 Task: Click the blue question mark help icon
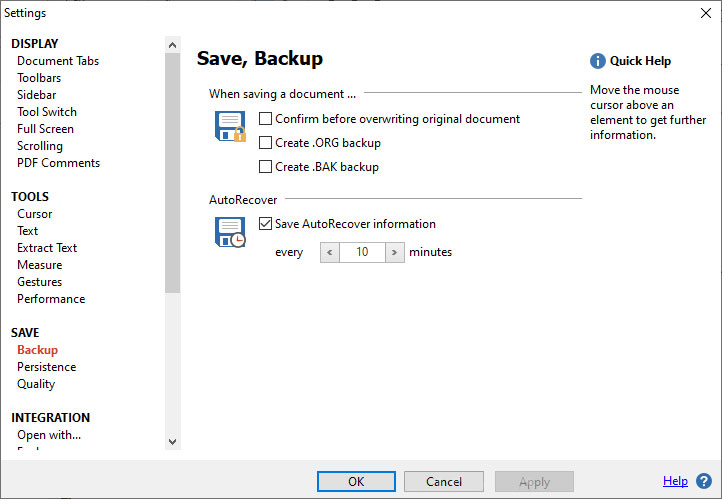pos(704,481)
